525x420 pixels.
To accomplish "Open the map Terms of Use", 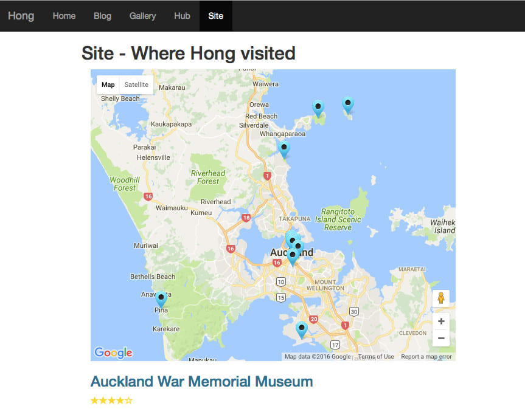I will (376, 357).
